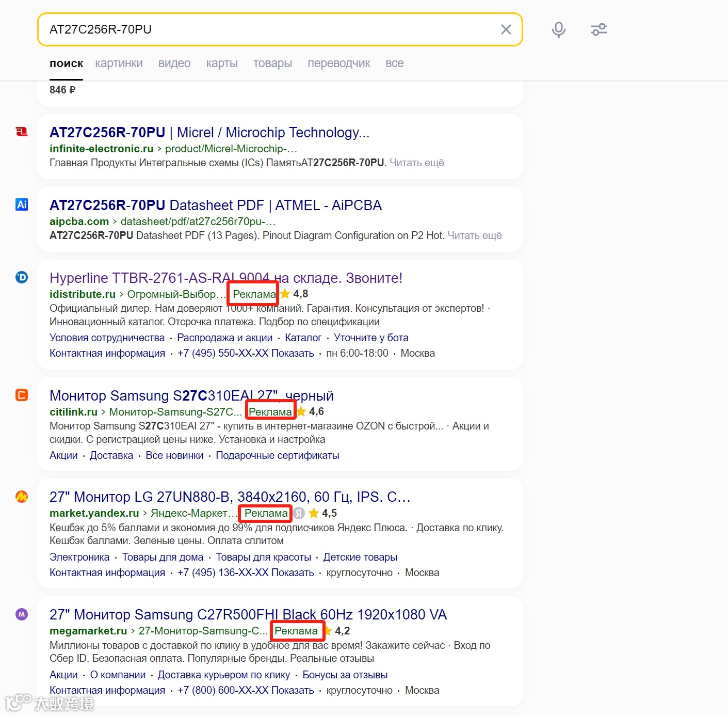Switch to the картинки tab
Image resolution: width=728 pixels, height=716 pixels.
click(119, 63)
